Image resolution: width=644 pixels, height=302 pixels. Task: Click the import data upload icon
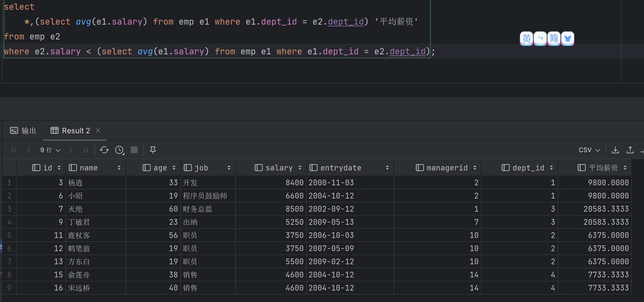(x=630, y=150)
